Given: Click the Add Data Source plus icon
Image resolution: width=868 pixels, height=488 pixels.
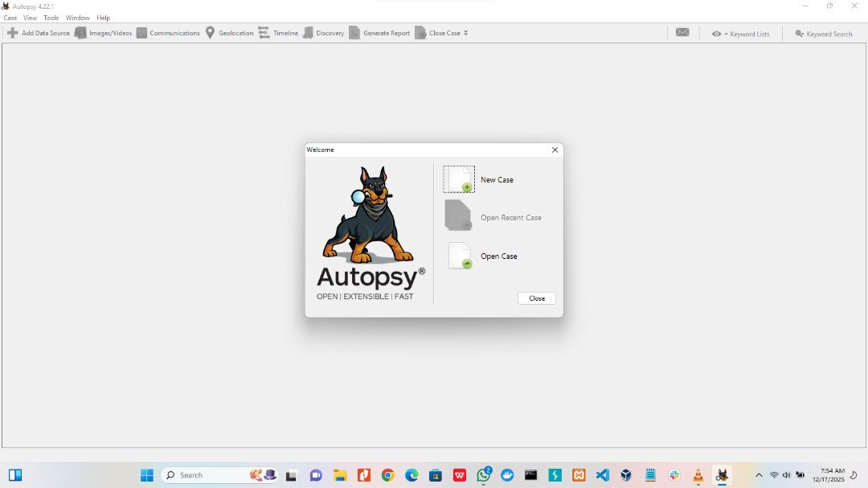Looking at the screenshot, I should click(13, 33).
